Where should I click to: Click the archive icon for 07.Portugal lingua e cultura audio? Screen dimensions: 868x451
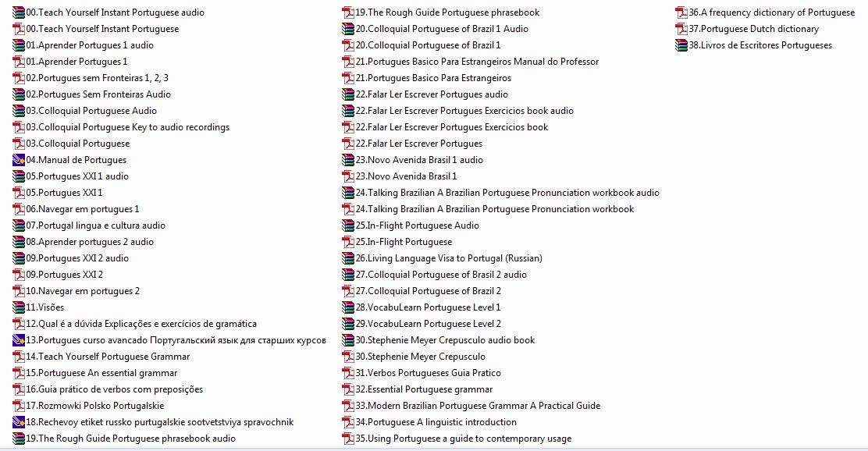click(20, 225)
